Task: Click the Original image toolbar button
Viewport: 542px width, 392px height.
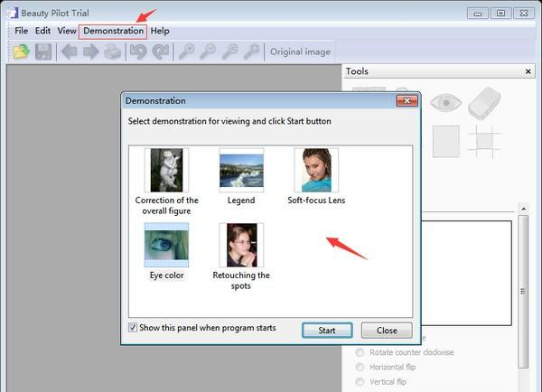Action: 300,51
